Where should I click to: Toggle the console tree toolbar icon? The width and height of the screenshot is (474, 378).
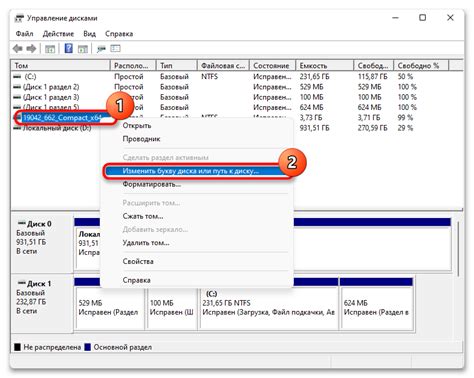(x=50, y=49)
